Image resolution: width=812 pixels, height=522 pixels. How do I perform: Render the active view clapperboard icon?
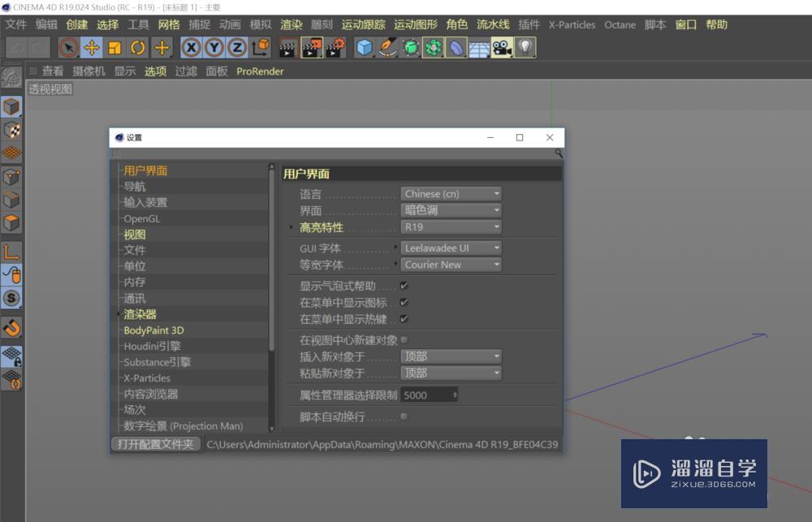(x=288, y=48)
